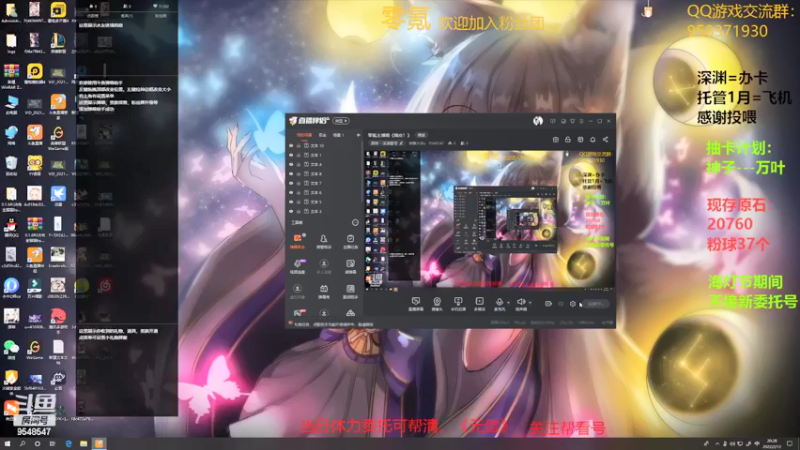Open the panel-grid tool in the toolbox's third row
The image size is (800, 450).
click(x=350, y=291)
